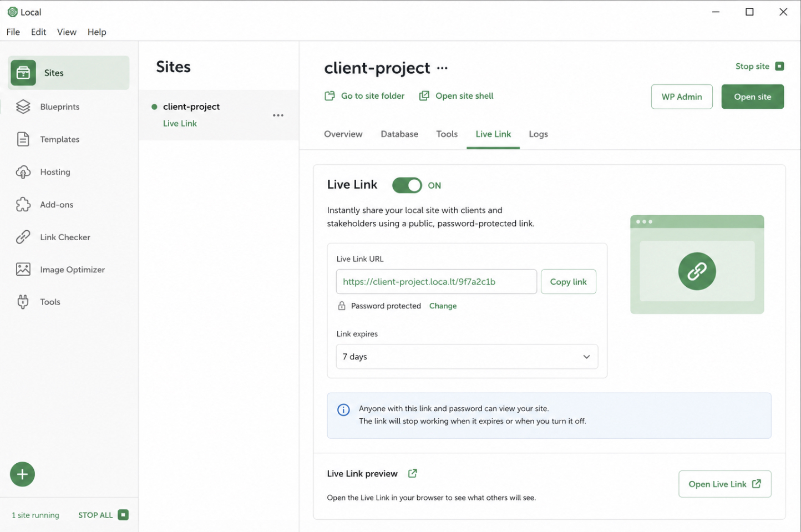Click the 'Live Link preview' heading
The image size is (801, 532).
pyautogui.click(x=362, y=474)
